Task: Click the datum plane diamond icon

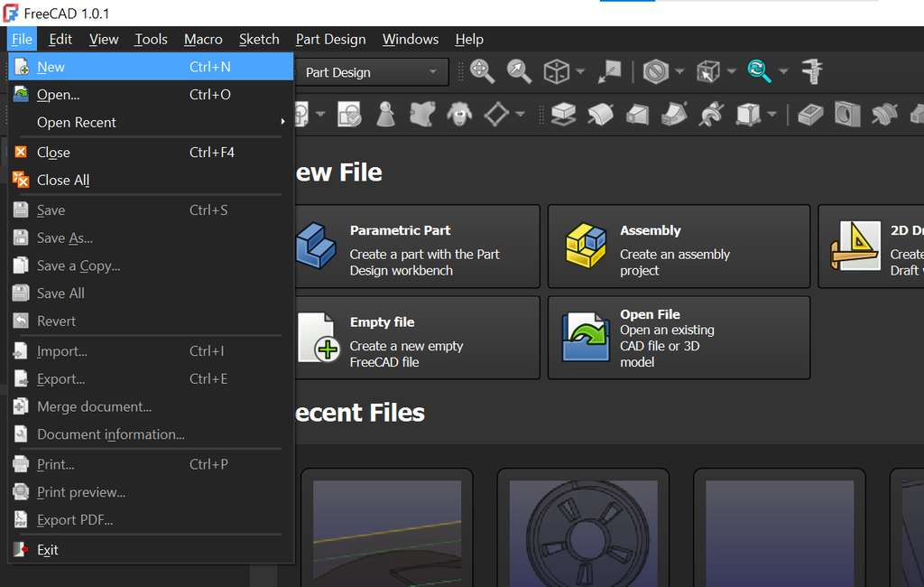Action: (x=496, y=114)
